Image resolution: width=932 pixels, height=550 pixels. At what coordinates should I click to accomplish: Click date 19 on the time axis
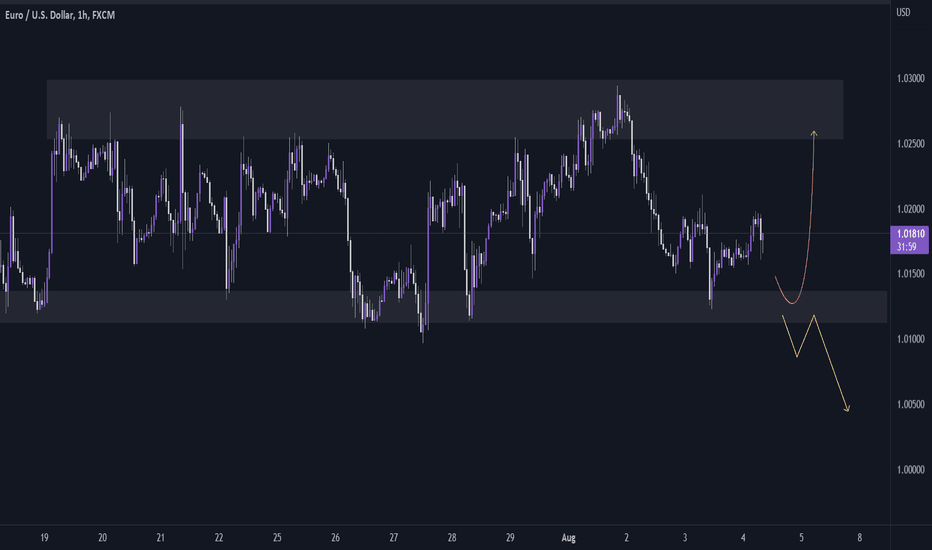pyautogui.click(x=44, y=538)
